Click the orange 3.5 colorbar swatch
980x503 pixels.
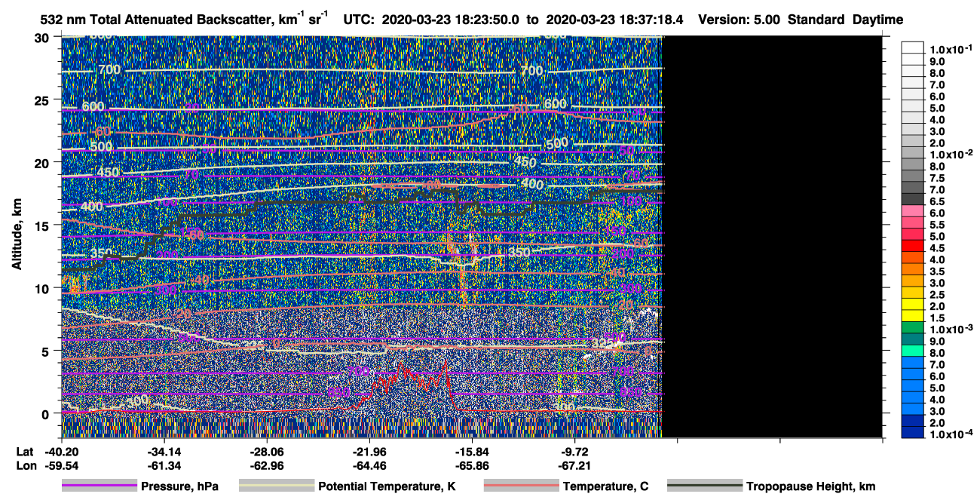[914, 271]
